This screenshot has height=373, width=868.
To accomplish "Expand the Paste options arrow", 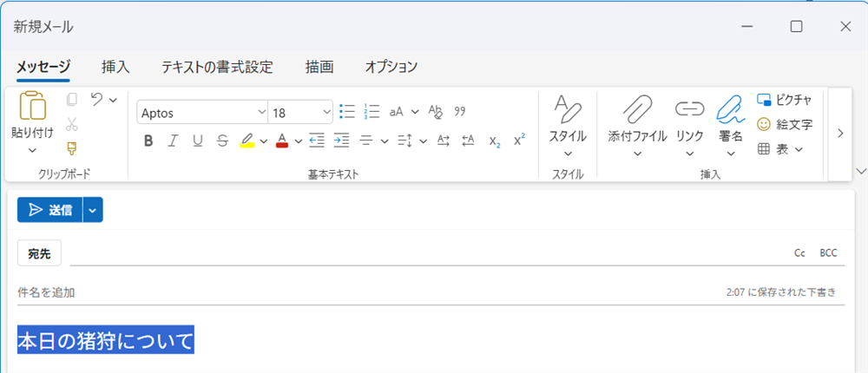I will click(32, 149).
